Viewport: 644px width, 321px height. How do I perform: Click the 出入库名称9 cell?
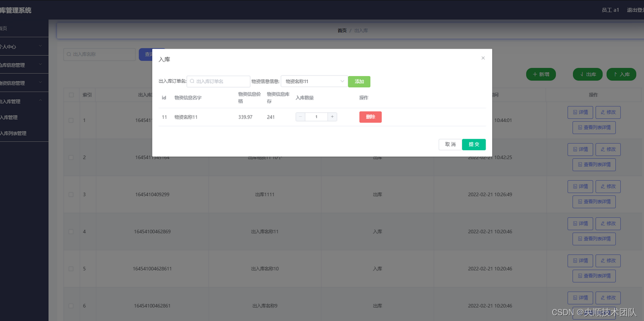(265, 306)
